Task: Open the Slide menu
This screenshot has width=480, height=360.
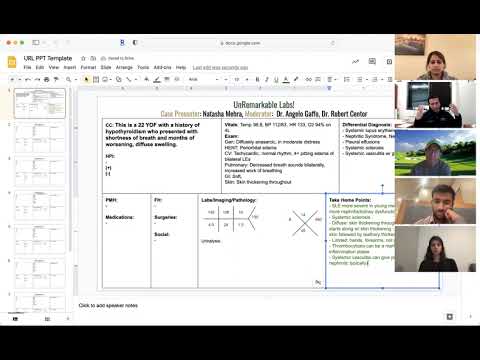Action: click(x=106, y=67)
